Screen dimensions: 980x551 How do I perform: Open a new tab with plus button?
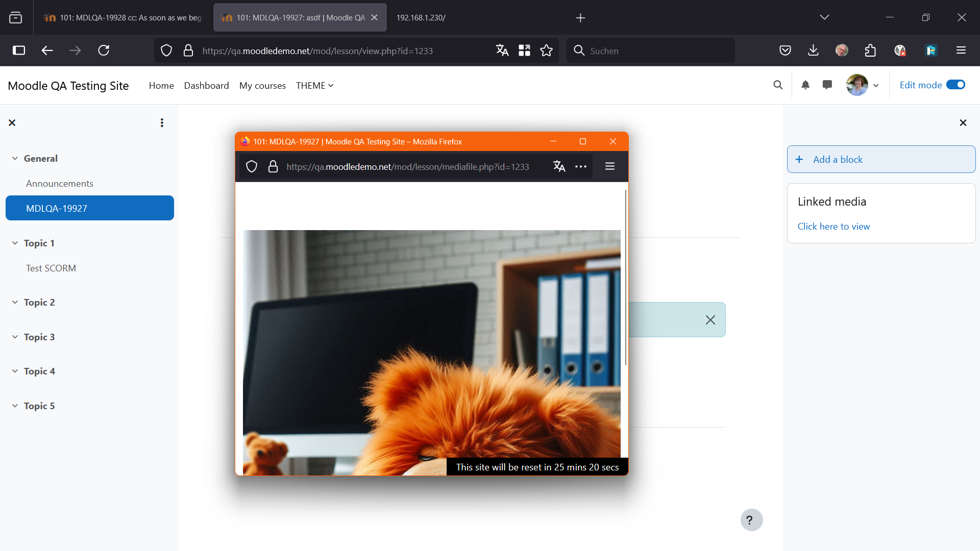(580, 18)
